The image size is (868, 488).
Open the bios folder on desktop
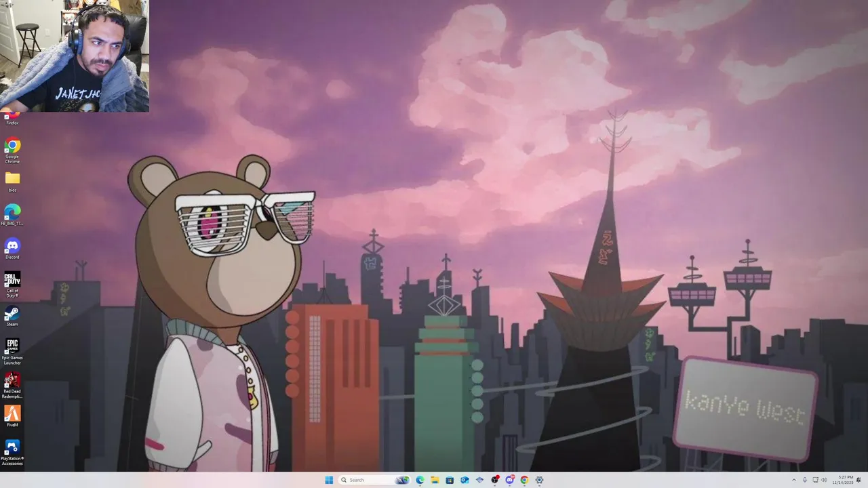[12, 182]
